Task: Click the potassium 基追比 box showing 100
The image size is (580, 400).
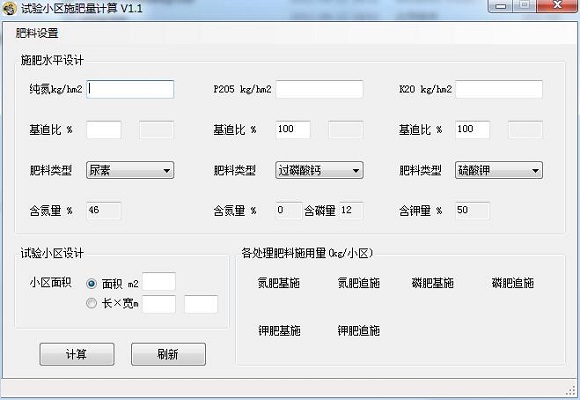Action: pos(473,130)
